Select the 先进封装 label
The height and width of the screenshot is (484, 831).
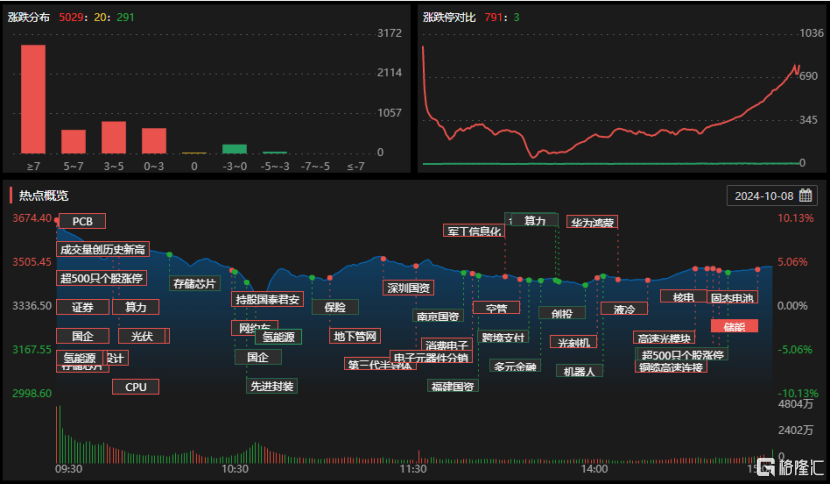[272, 386]
